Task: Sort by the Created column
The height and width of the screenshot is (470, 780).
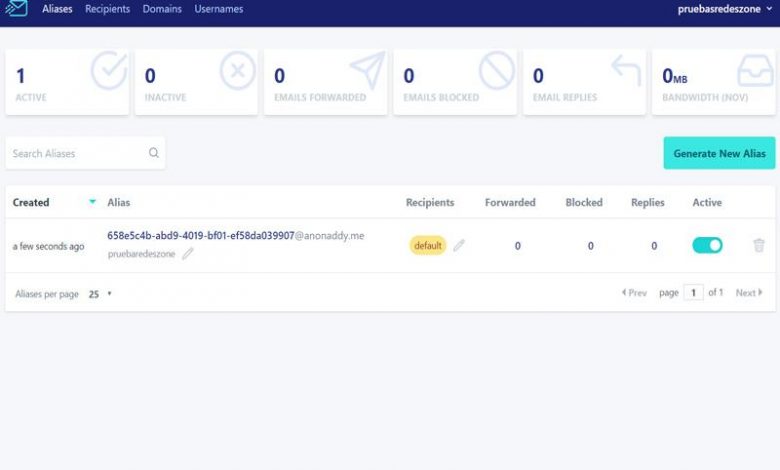Action: pyautogui.click(x=31, y=202)
